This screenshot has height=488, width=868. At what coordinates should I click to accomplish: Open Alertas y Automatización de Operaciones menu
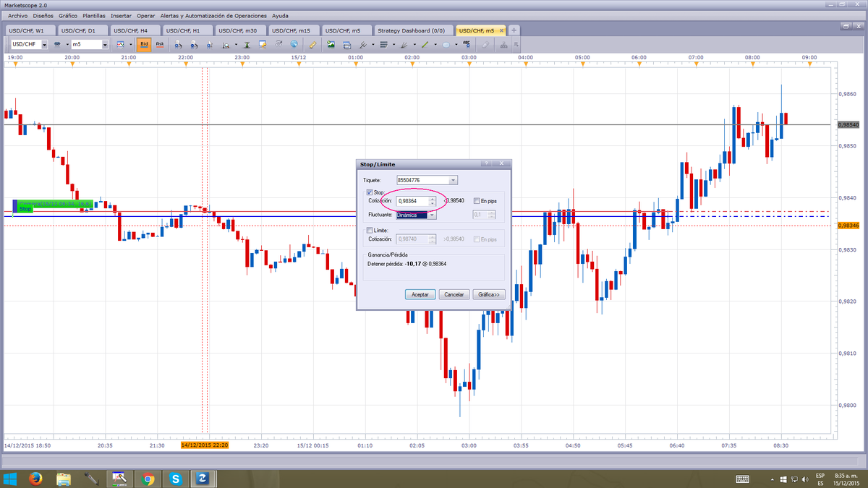tap(213, 15)
